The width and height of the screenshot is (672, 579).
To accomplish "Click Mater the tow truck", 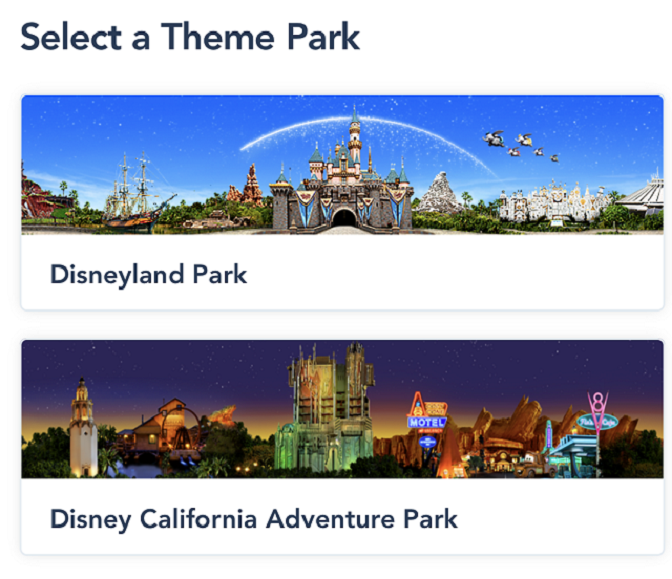I will [x=530, y=464].
